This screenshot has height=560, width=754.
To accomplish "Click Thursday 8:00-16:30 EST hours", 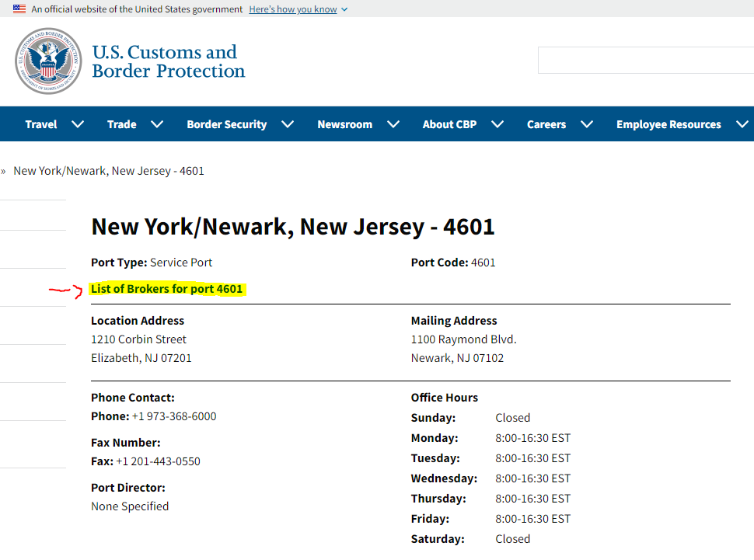I will coord(532,499).
